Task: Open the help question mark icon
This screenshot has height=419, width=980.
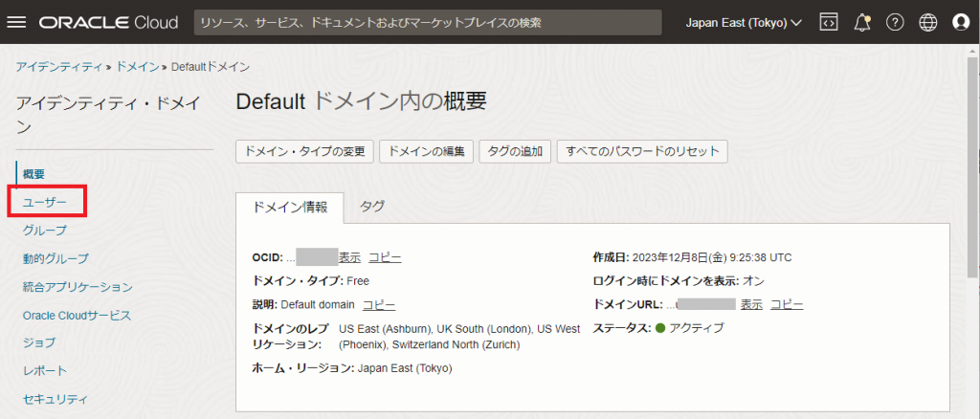Action: [x=895, y=22]
